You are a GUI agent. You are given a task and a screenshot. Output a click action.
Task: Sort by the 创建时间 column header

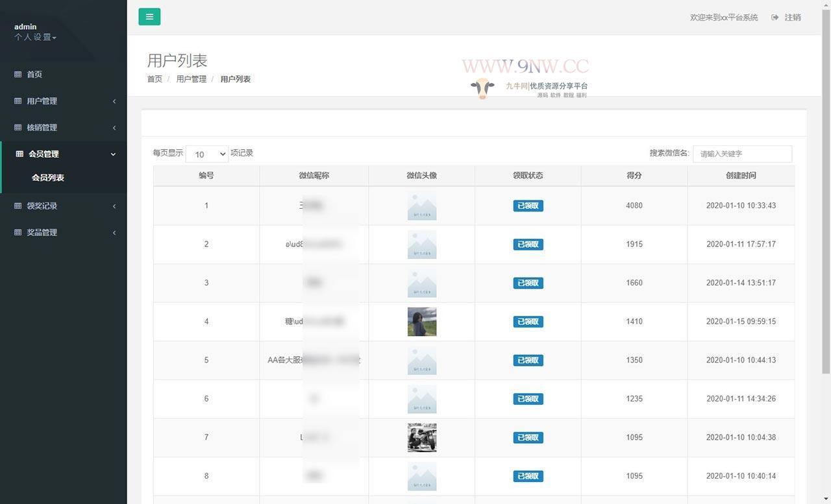tap(741, 176)
